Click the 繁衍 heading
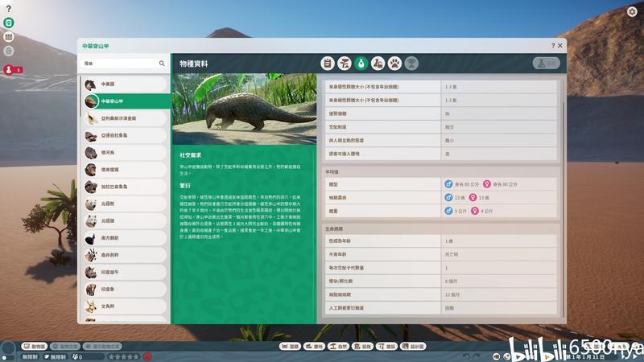This screenshot has width=644, height=362. click(x=185, y=186)
